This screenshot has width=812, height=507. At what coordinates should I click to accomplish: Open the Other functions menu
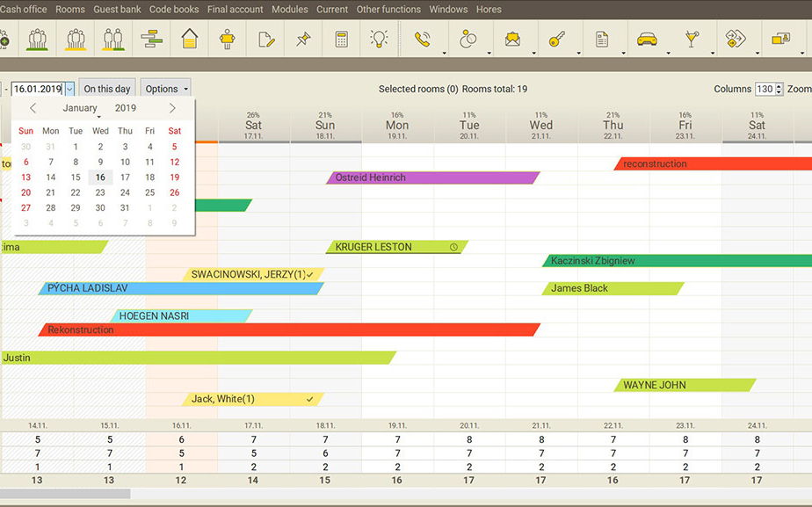coord(388,10)
